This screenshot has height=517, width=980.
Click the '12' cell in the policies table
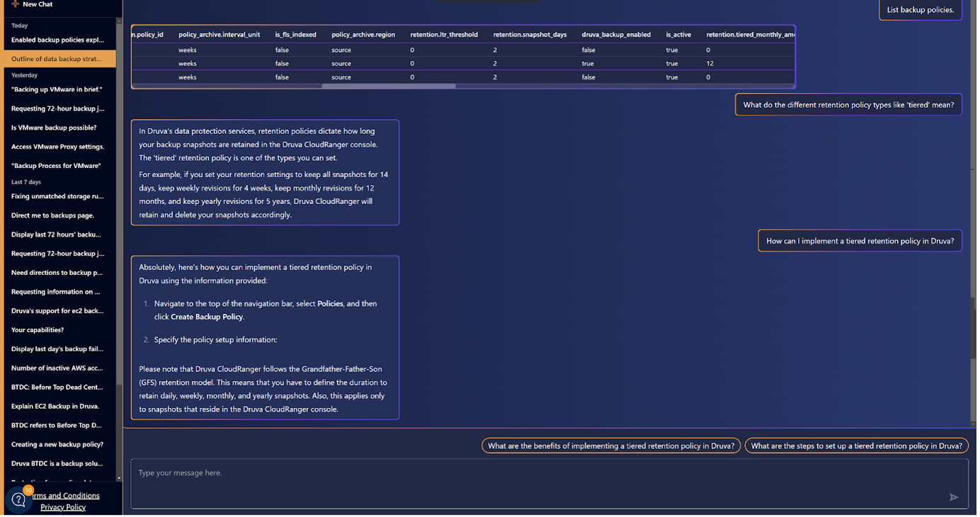click(710, 64)
